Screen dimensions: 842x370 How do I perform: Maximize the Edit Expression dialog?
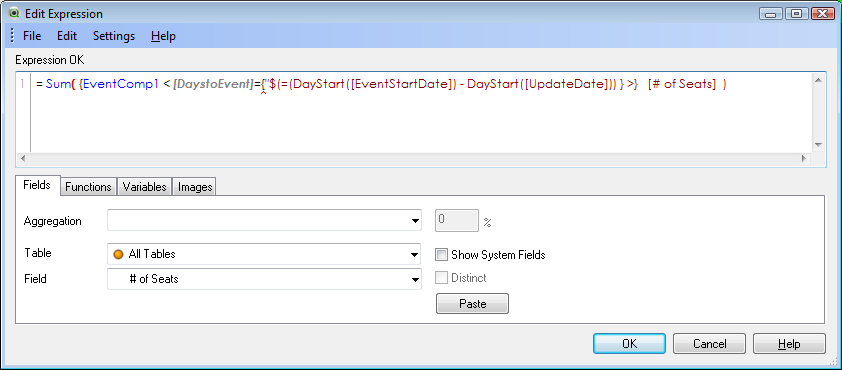click(x=796, y=13)
